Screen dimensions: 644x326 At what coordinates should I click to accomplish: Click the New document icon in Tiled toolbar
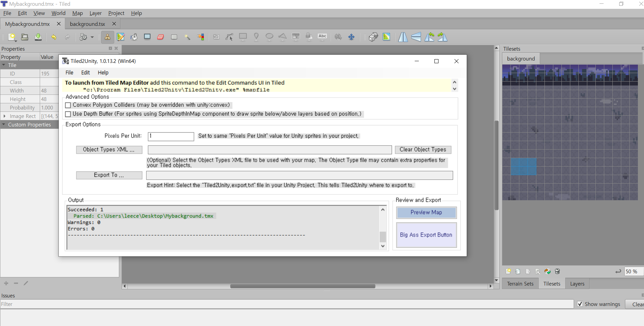[12, 37]
